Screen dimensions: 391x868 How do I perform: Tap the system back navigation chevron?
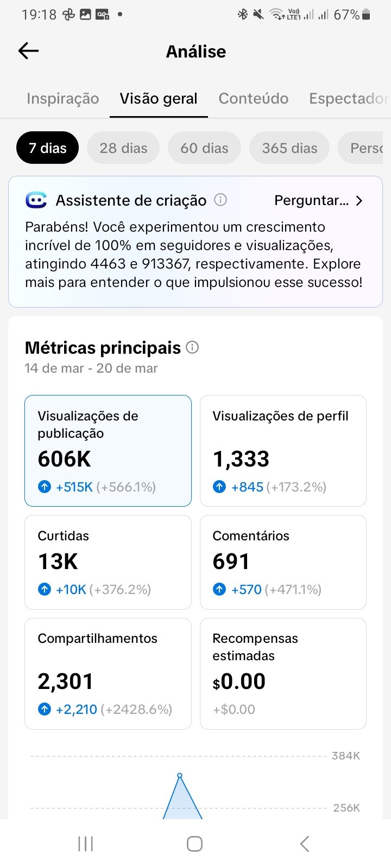coord(305,844)
